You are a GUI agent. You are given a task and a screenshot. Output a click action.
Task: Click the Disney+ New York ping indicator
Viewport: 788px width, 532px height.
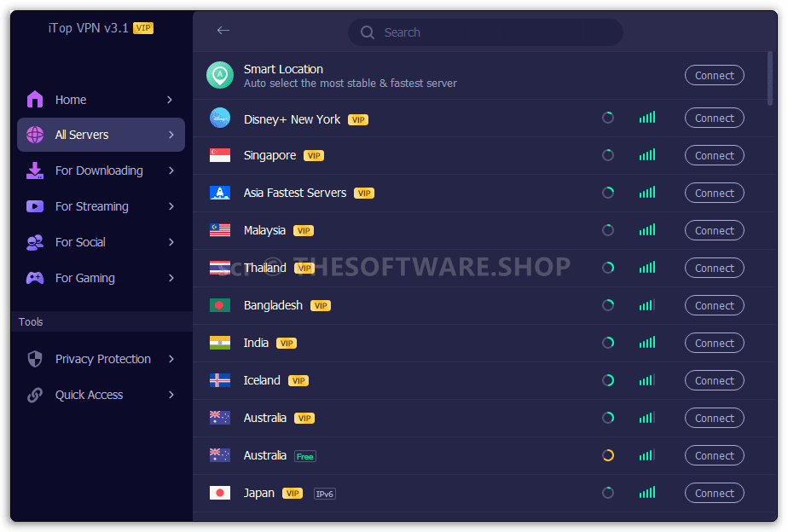click(x=608, y=118)
